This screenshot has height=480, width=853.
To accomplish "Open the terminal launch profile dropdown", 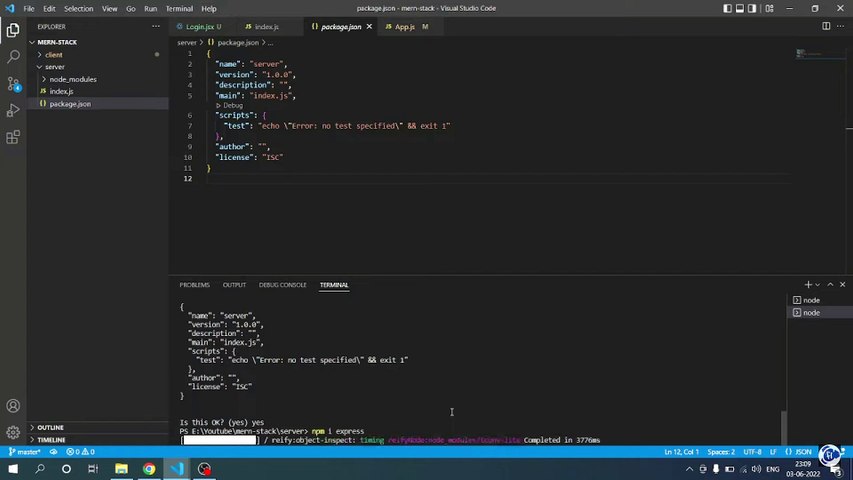I will coord(818,285).
